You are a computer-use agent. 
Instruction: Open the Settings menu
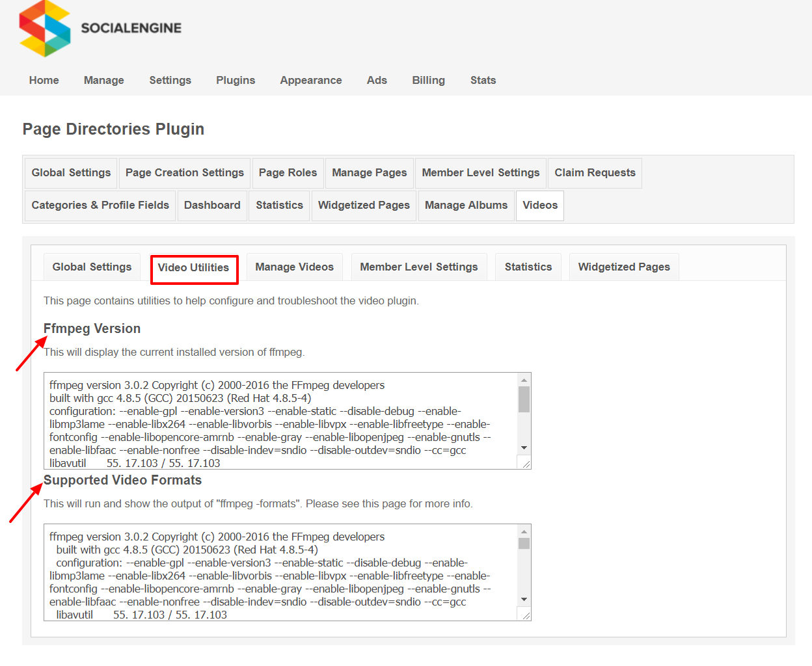pyautogui.click(x=170, y=80)
